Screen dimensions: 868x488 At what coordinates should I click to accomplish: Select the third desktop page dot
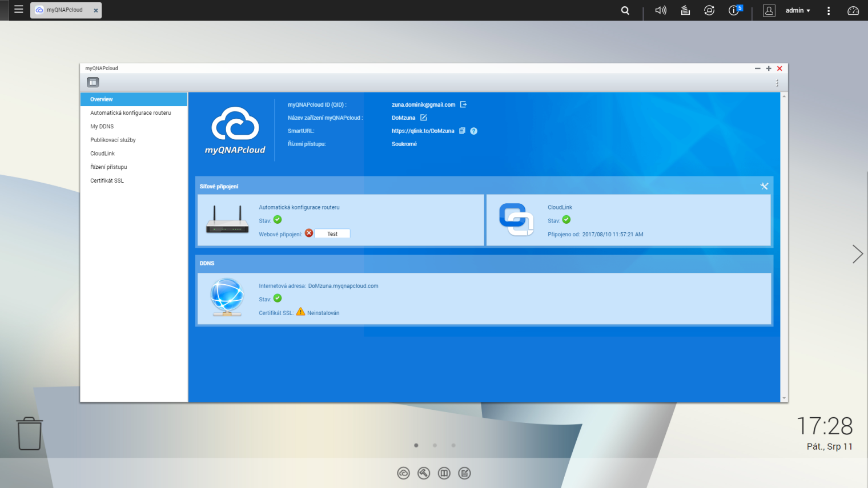(453, 445)
